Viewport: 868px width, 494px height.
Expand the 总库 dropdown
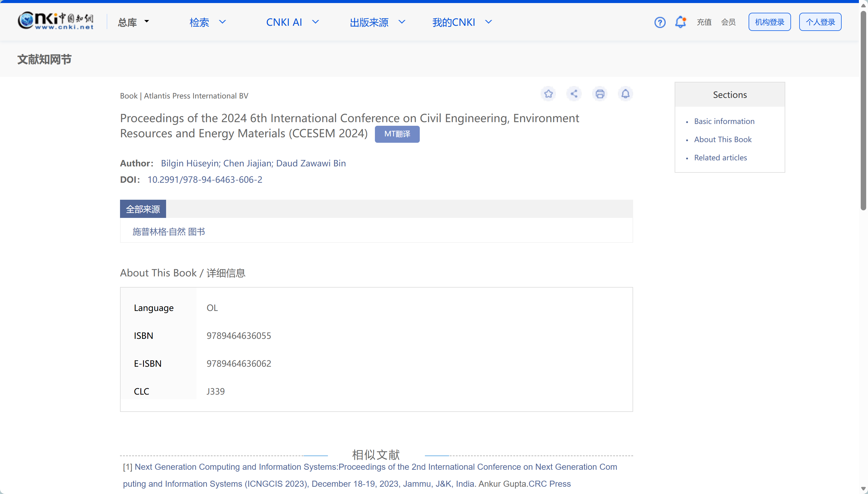(x=133, y=22)
